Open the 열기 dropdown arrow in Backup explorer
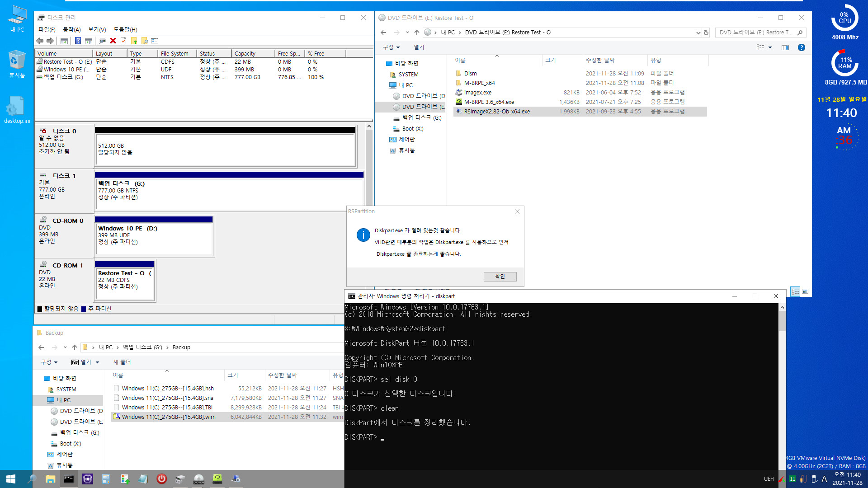The width and height of the screenshot is (868, 488). point(97,362)
